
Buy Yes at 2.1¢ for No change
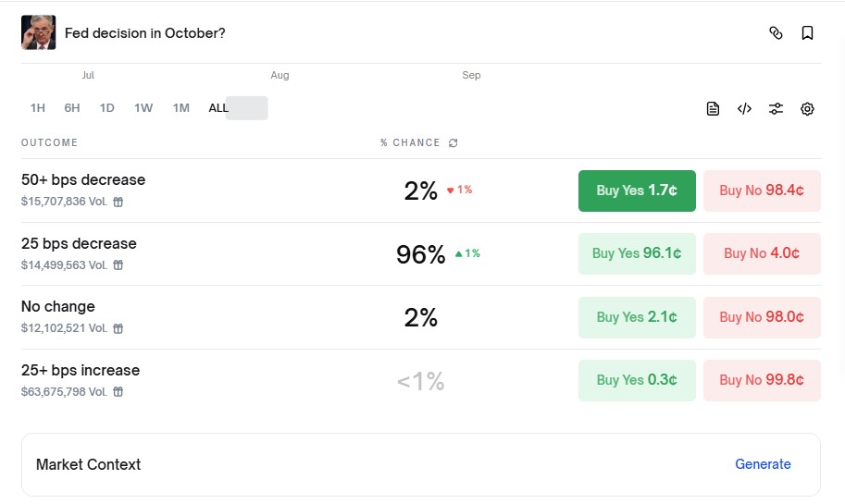click(637, 317)
